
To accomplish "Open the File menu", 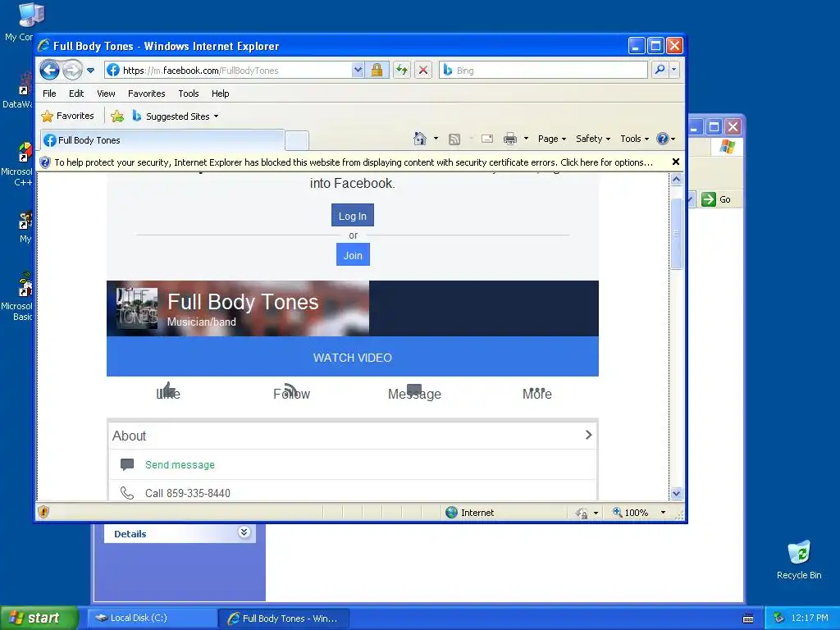I will pos(49,94).
